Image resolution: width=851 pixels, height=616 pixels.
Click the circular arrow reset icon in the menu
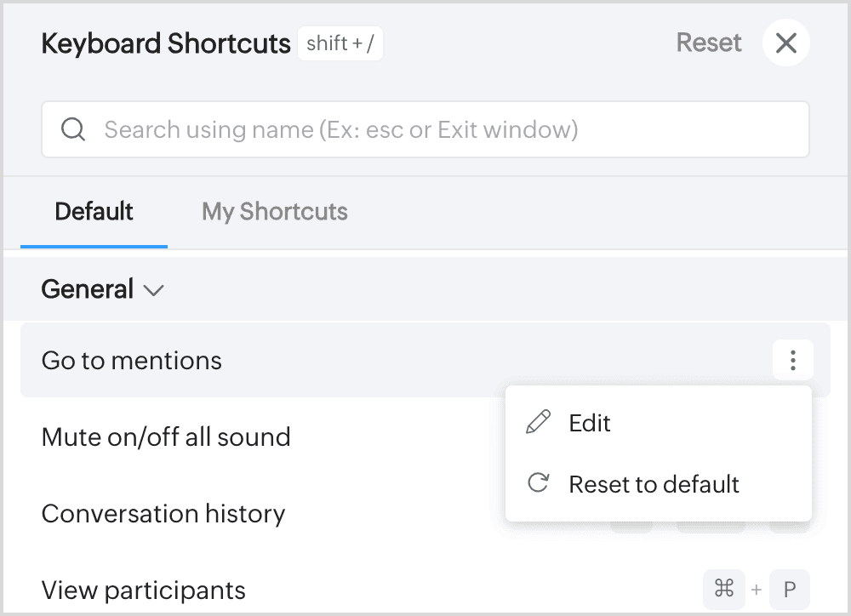click(538, 483)
